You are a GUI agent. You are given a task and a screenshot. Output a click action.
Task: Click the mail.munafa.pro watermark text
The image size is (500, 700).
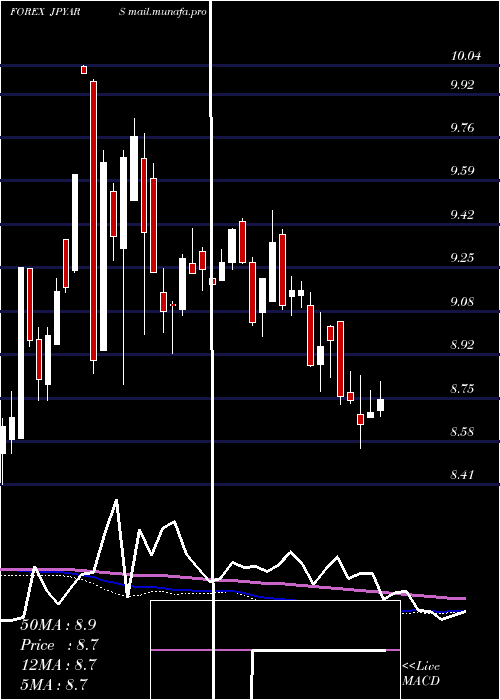point(167,12)
